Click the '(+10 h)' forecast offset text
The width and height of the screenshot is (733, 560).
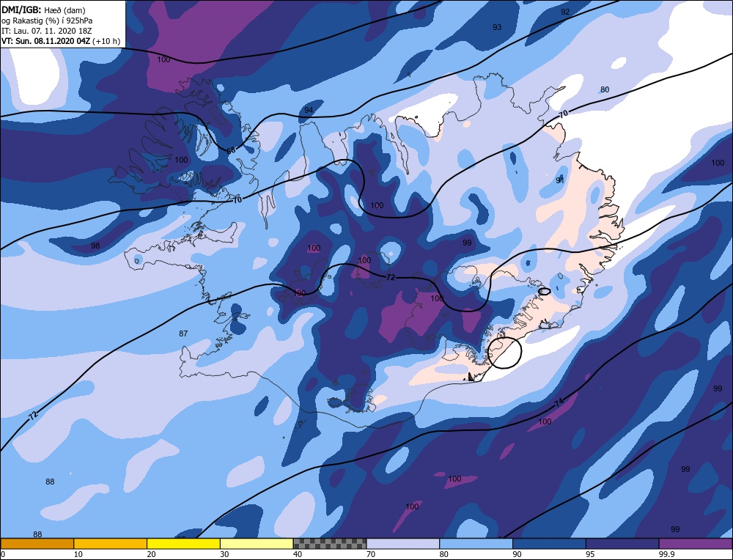click(106, 41)
